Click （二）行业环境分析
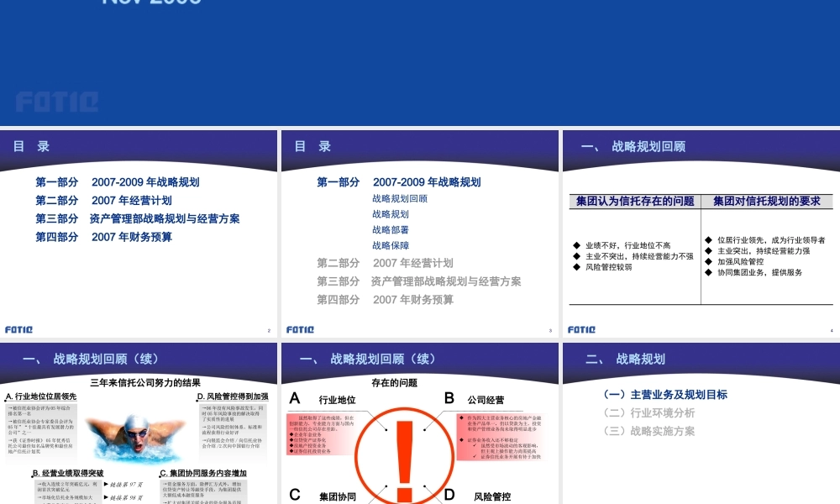Image resolution: width=840 pixels, height=504 pixels. coord(648,413)
